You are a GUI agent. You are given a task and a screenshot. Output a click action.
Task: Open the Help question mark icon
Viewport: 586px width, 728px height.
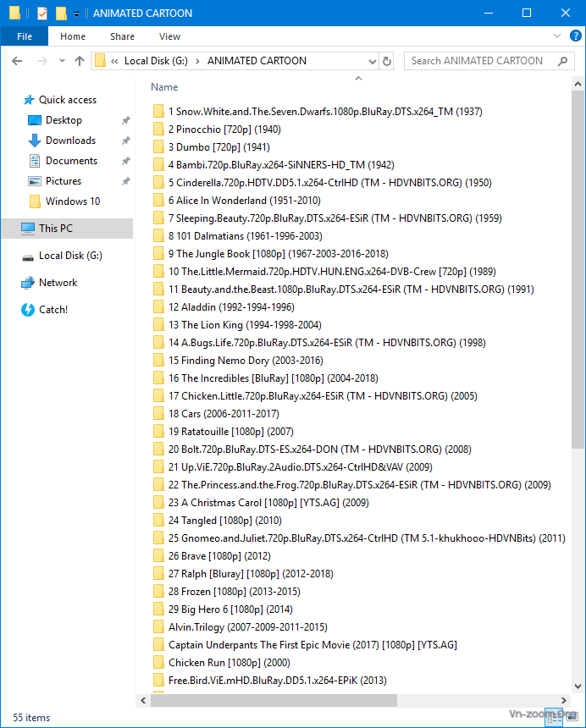575,36
